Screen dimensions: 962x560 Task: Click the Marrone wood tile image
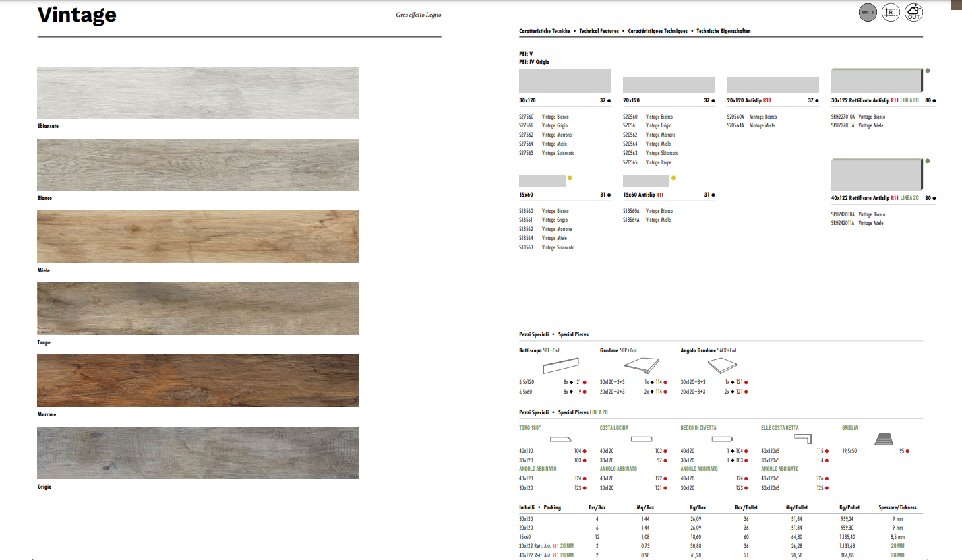(x=198, y=381)
